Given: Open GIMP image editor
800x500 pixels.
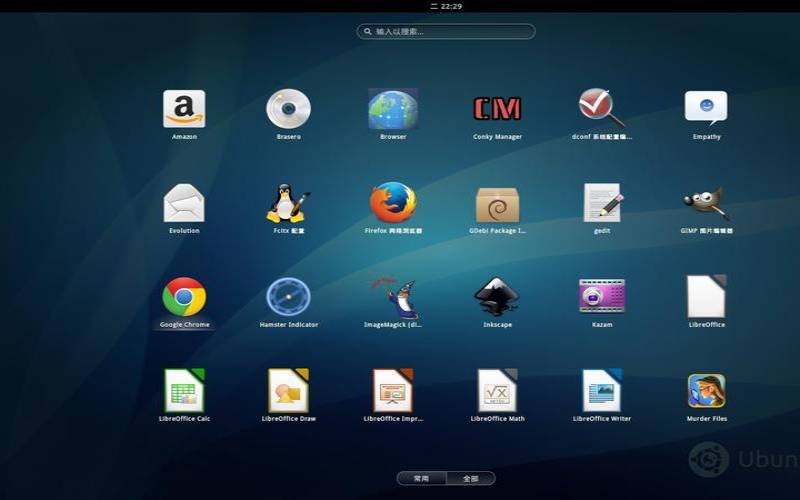Looking at the screenshot, I should point(707,203).
